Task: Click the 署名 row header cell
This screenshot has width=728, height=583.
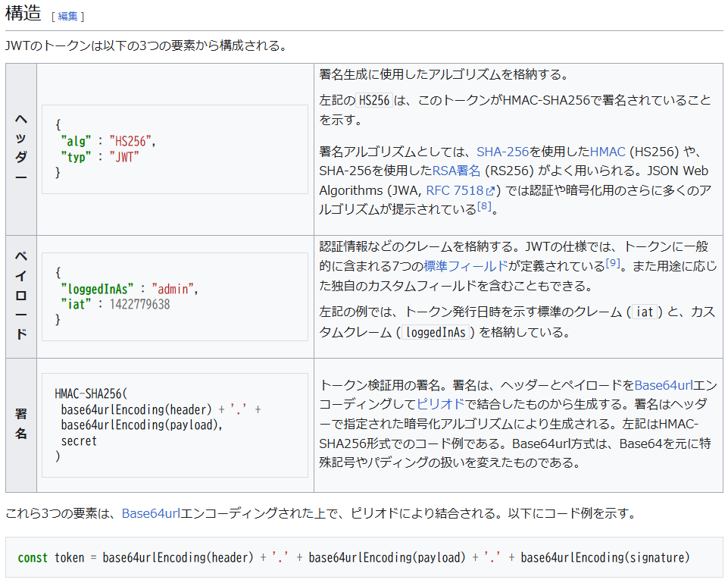Action: point(21,425)
